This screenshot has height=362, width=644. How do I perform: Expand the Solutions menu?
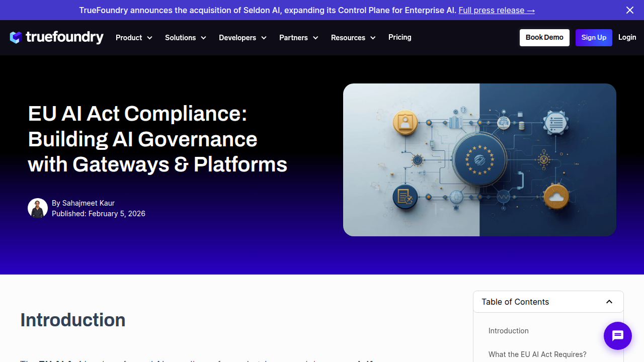click(186, 38)
